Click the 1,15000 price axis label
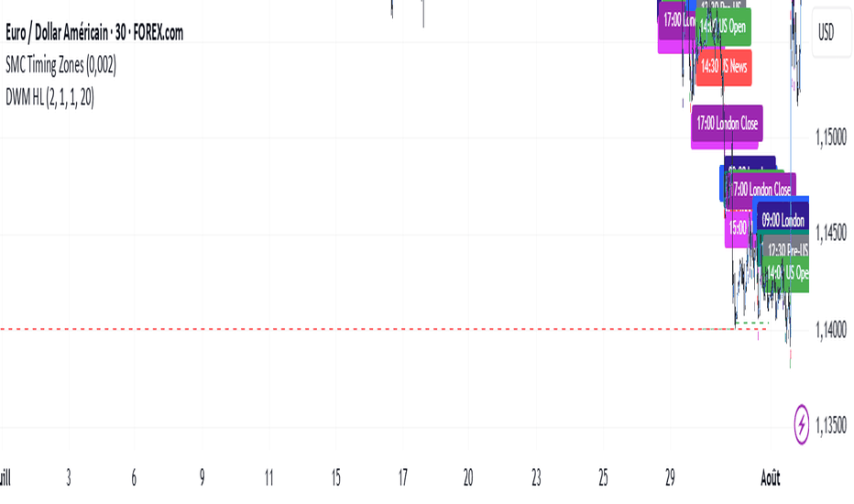This screenshot has height=504, width=854. click(830, 137)
